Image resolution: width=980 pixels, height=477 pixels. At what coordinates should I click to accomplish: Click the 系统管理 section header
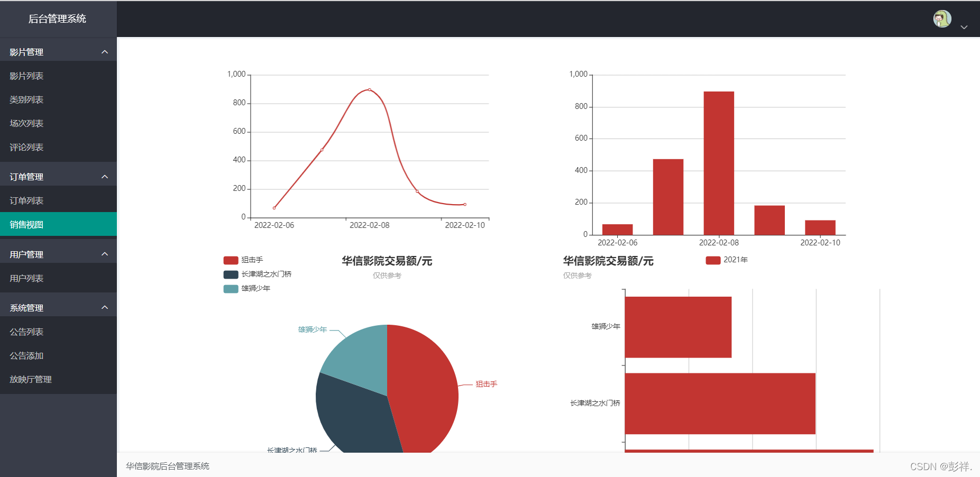(x=58, y=308)
